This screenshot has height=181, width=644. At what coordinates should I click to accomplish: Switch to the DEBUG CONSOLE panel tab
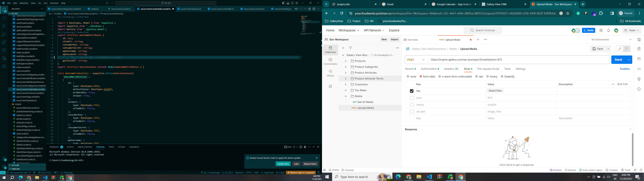tap(85, 147)
